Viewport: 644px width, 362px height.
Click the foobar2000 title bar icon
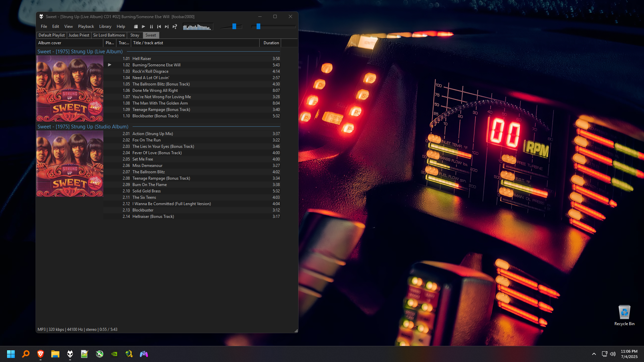[x=41, y=16]
